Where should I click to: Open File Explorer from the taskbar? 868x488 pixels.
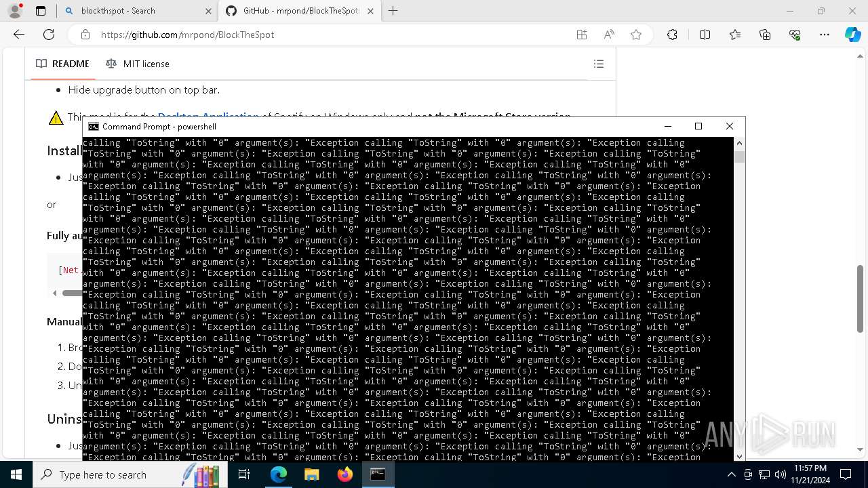[311, 474]
